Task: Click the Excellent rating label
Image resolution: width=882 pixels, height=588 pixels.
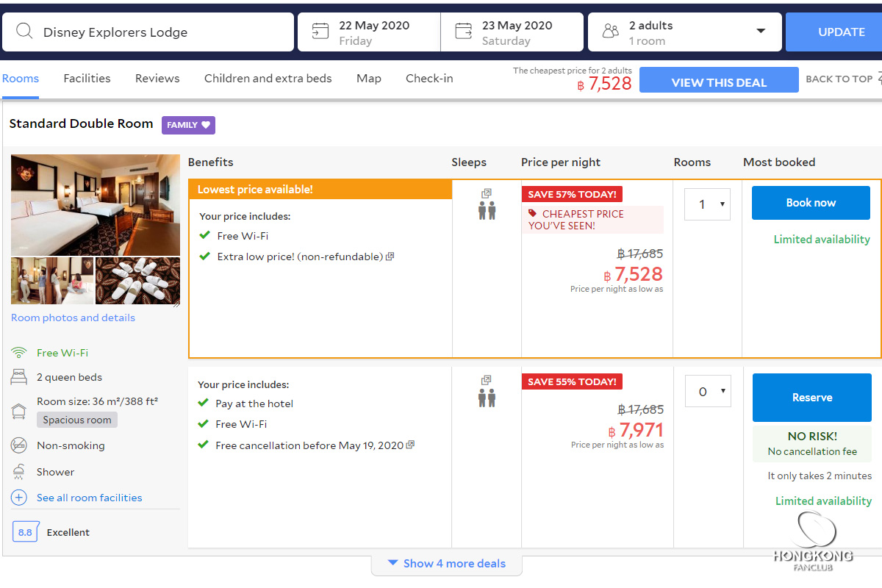Action: pos(68,532)
